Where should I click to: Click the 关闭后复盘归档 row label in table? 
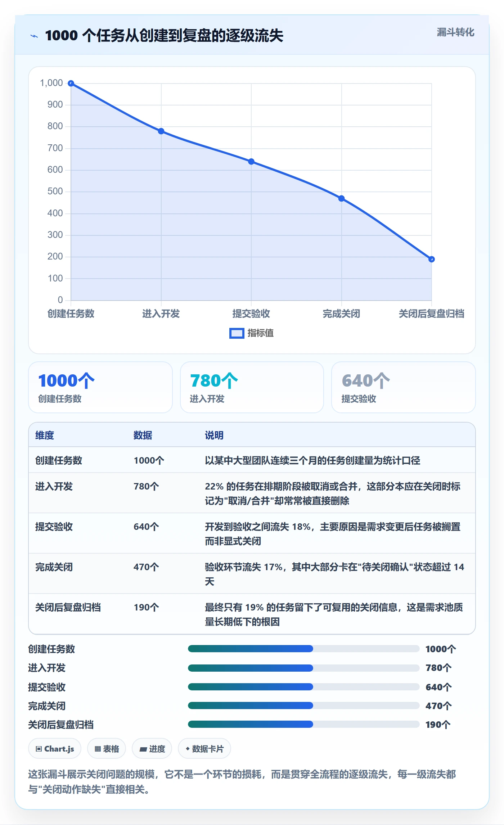click(x=68, y=607)
